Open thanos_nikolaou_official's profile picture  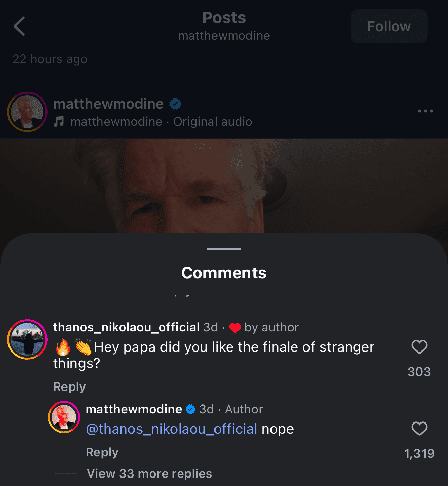pos(27,339)
